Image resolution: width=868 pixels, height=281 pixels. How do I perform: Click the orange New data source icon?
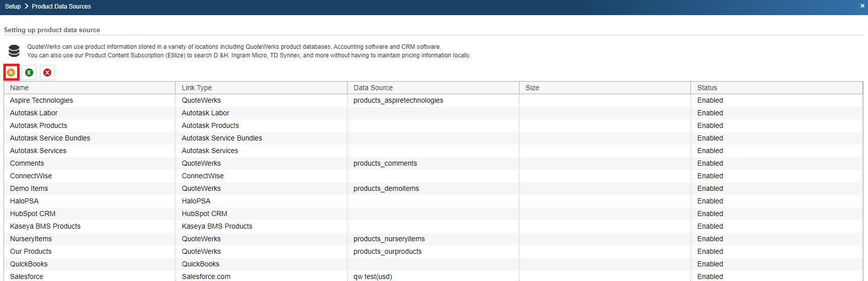[11, 73]
